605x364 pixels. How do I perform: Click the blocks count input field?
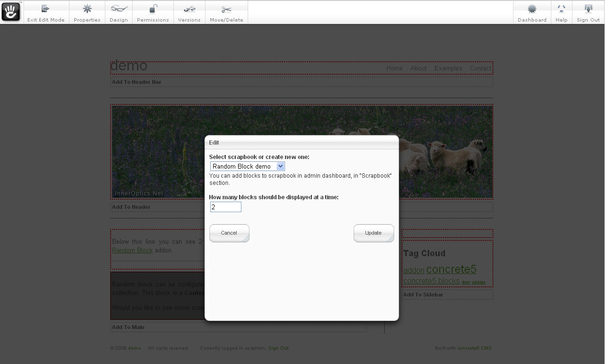coord(226,207)
